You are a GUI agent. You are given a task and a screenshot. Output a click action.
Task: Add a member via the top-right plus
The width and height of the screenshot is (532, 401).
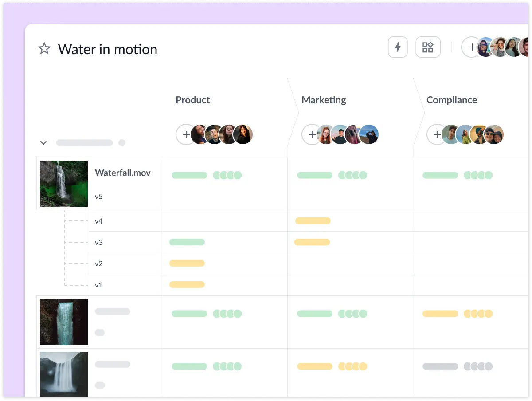click(x=471, y=47)
